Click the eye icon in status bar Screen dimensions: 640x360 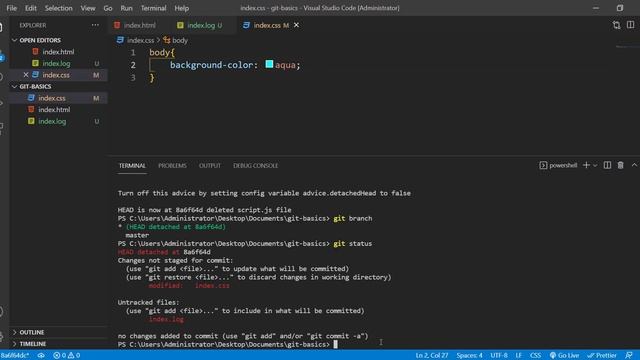(41, 355)
